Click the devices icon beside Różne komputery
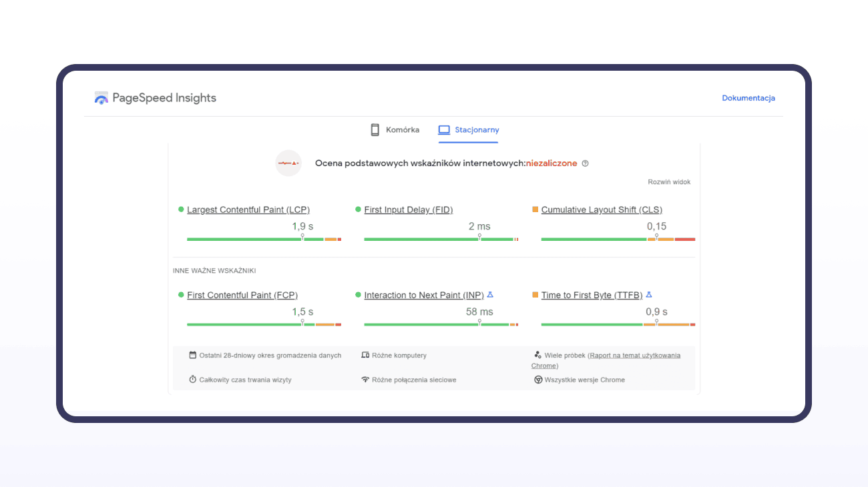Image resolution: width=868 pixels, height=487 pixels. tap(365, 355)
